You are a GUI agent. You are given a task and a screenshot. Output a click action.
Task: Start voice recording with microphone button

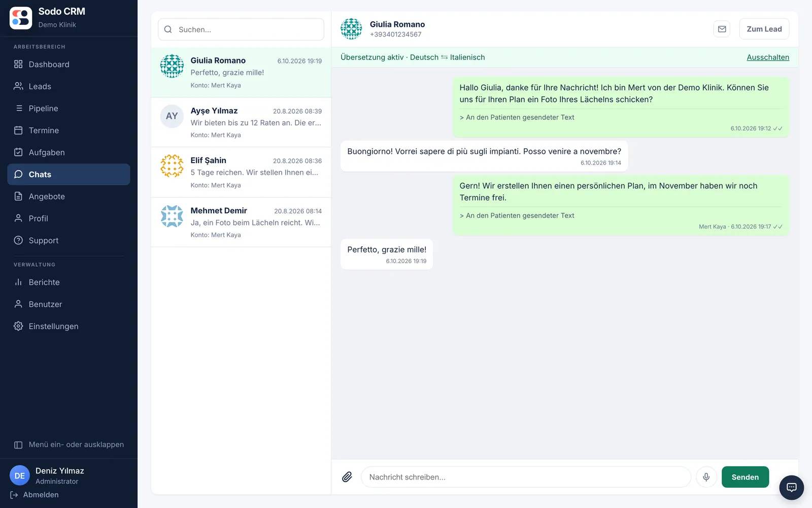[706, 477]
